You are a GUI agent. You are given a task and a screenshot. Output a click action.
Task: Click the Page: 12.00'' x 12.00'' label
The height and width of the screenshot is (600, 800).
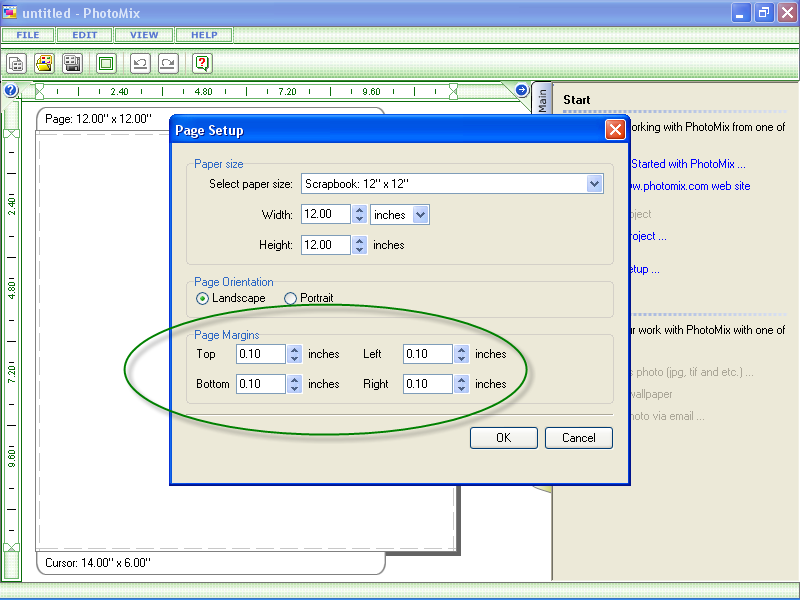[98, 119]
